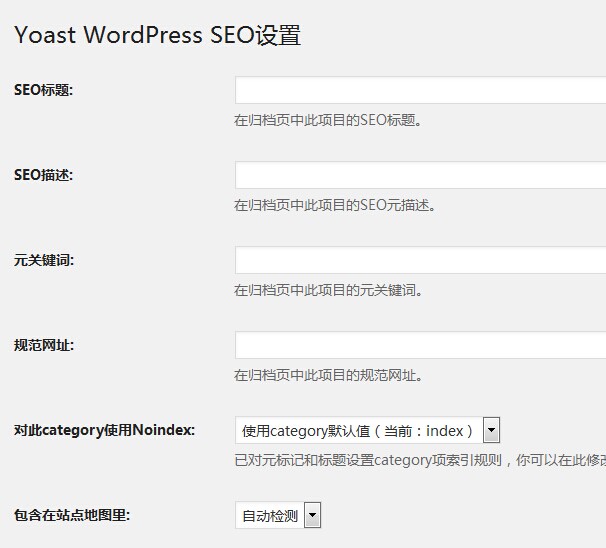Click the help text below the SEO标题 field
The width and height of the screenshot is (606, 548).
(x=328, y=120)
